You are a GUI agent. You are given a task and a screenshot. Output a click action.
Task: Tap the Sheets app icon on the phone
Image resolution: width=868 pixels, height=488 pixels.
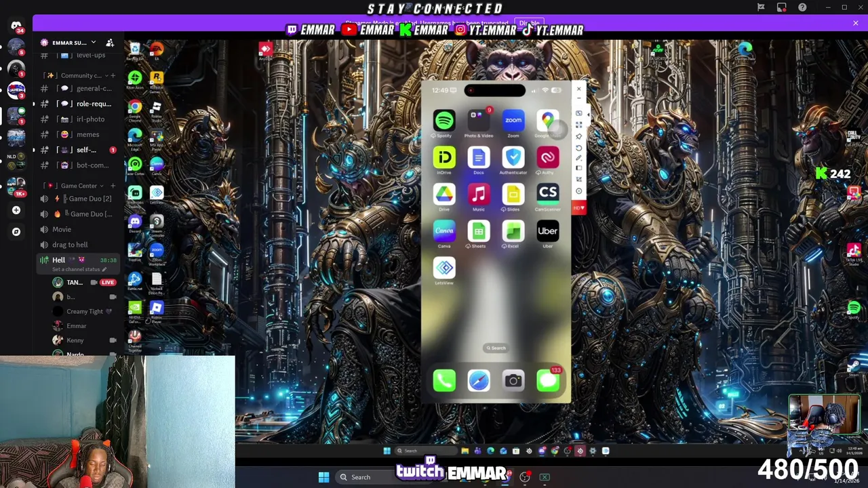(x=479, y=231)
